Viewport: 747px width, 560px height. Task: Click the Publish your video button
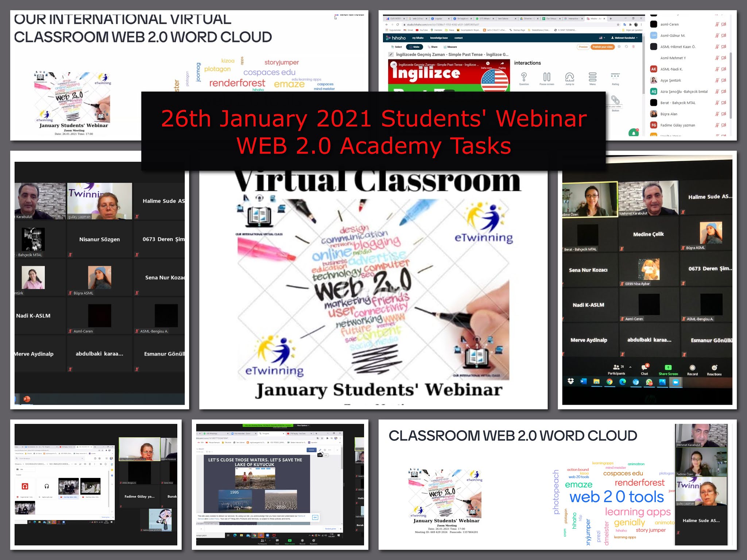pos(603,47)
